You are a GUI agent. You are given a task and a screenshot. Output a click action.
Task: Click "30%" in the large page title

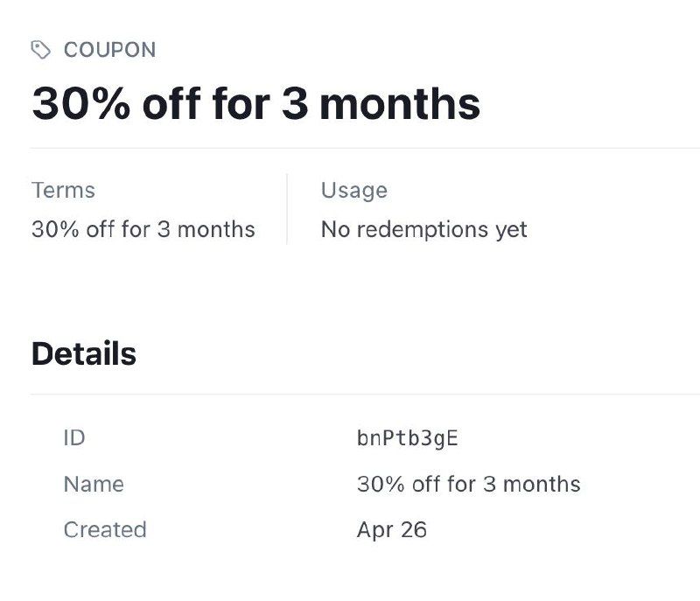point(80,103)
